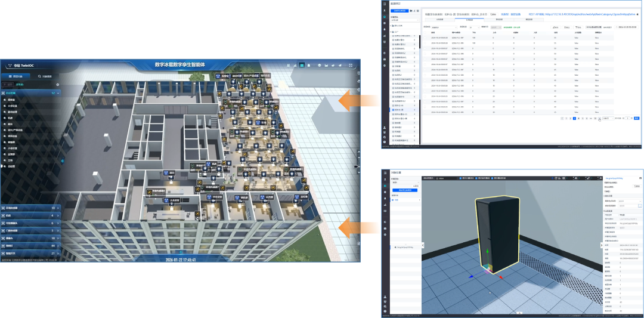Click user icon at bottom of data table sidebar
644x318 pixels.
coord(385,128)
